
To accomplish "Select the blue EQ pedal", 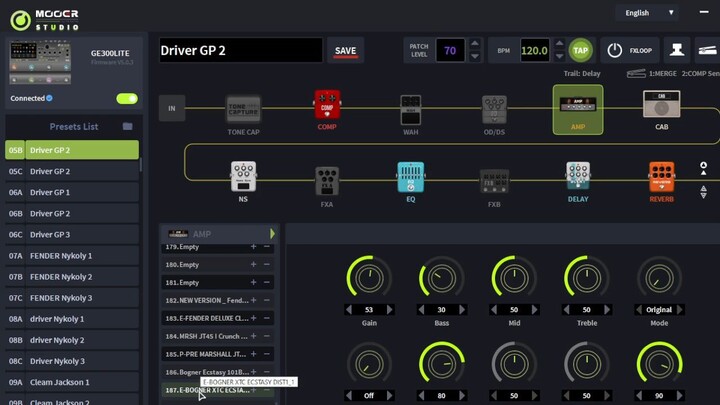I will tap(411, 177).
